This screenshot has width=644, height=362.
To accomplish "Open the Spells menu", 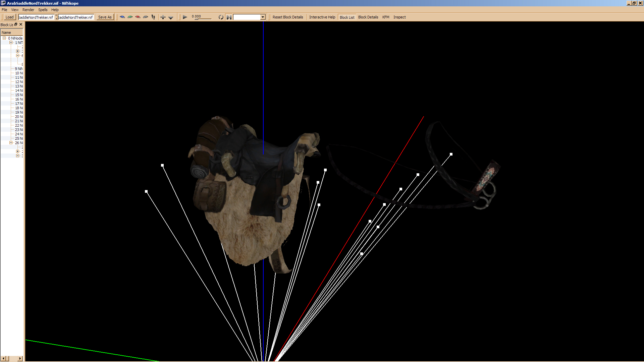I will [43, 10].
